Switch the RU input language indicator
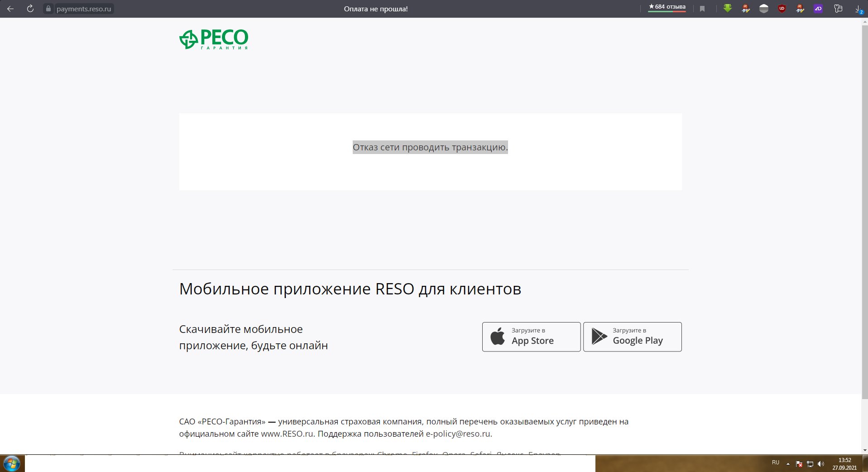Screen dimensions: 868x472 [x=776, y=463]
